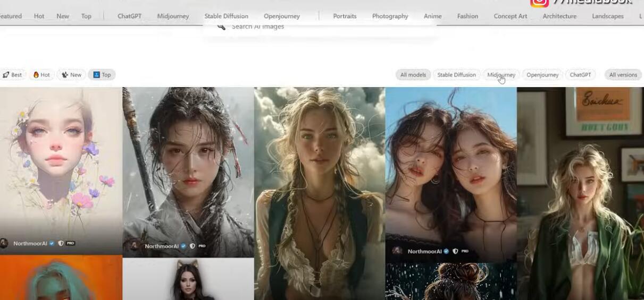Click shield icon on the warrior woman image
This screenshot has width=644, height=300.
coord(192,246)
